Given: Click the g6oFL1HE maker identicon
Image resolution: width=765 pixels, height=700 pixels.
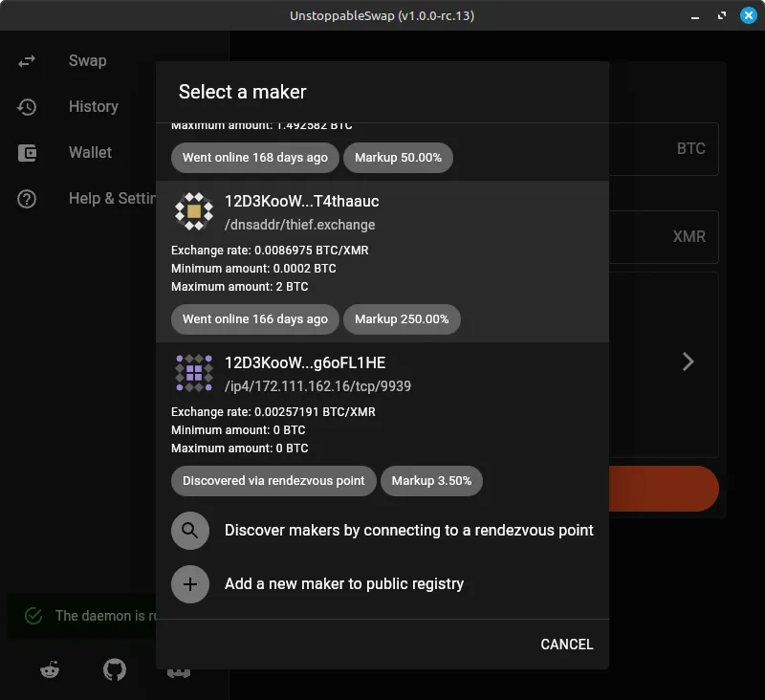Looking at the screenshot, I should coord(194,373).
